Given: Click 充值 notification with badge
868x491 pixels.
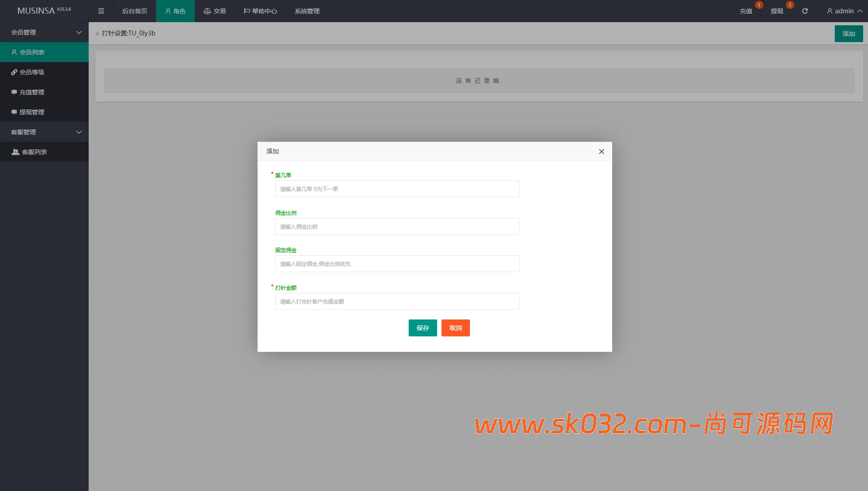Looking at the screenshot, I should click(x=746, y=11).
